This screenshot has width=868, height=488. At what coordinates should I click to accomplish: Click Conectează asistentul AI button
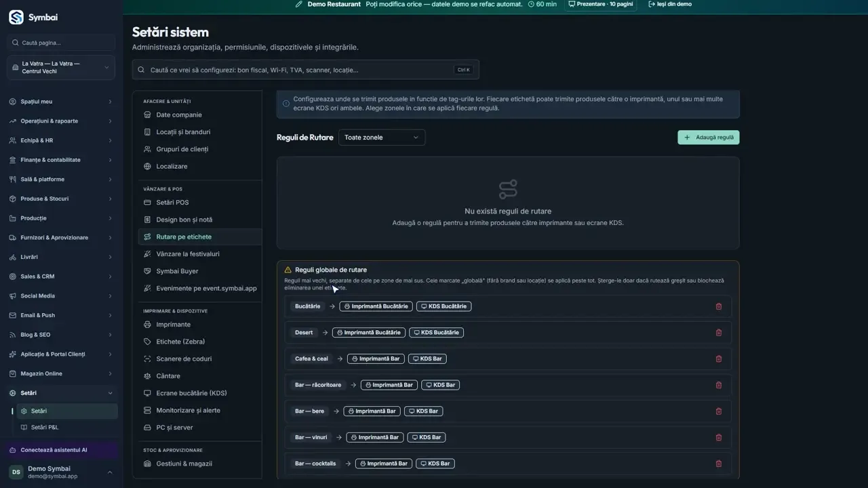[61, 450]
